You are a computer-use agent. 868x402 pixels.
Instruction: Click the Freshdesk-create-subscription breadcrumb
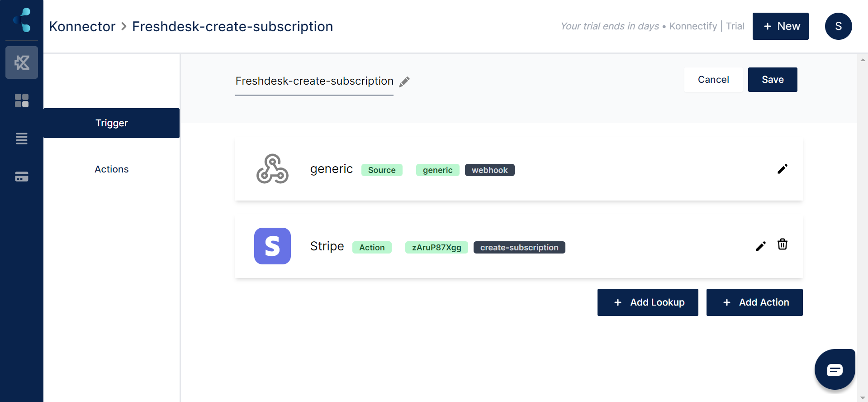coord(232,26)
